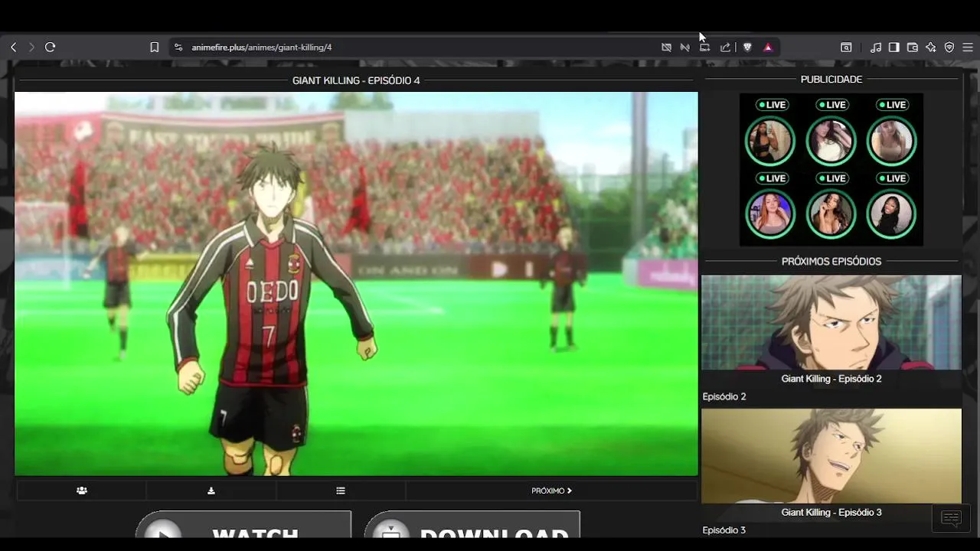
Task: Focus the animefire.plus address bar
Action: pyautogui.click(x=261, y=47)
